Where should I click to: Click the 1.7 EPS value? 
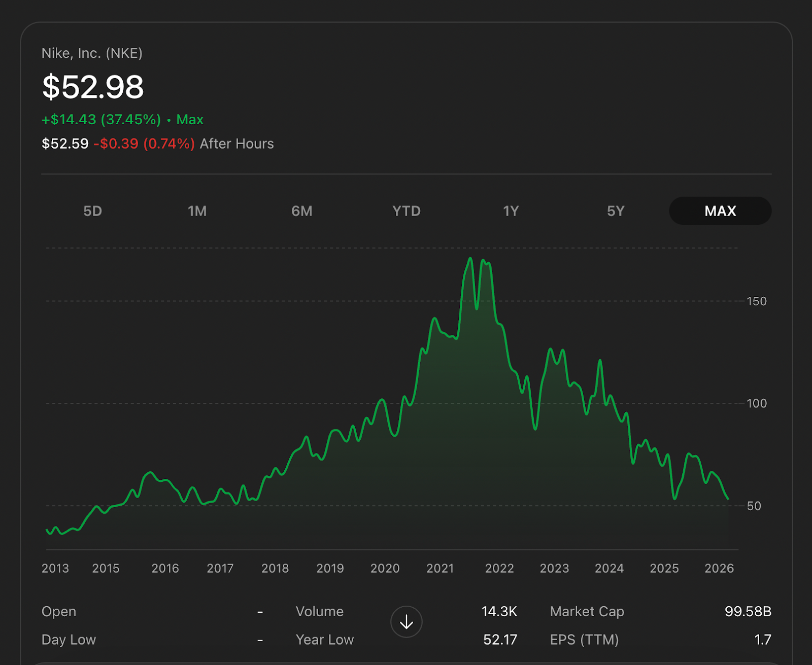[763, 640]
